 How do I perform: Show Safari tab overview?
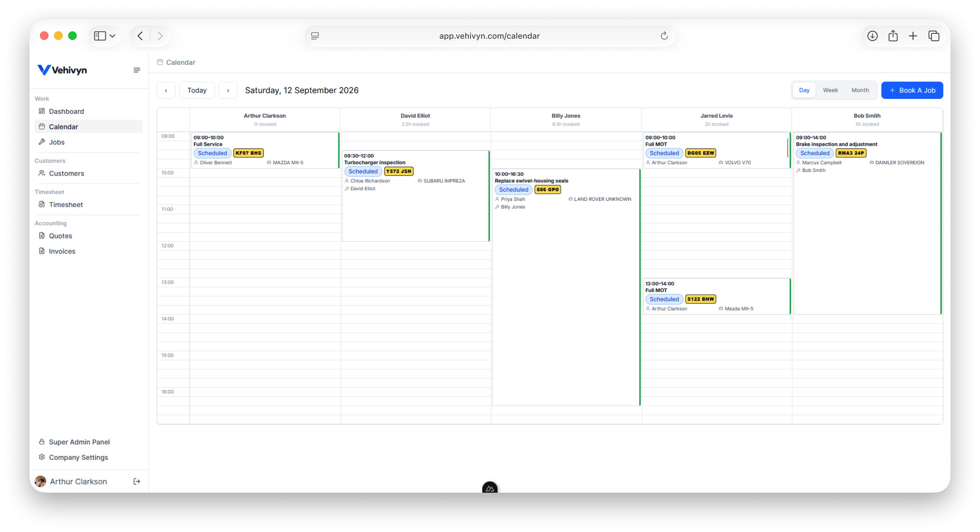[934, 36]
